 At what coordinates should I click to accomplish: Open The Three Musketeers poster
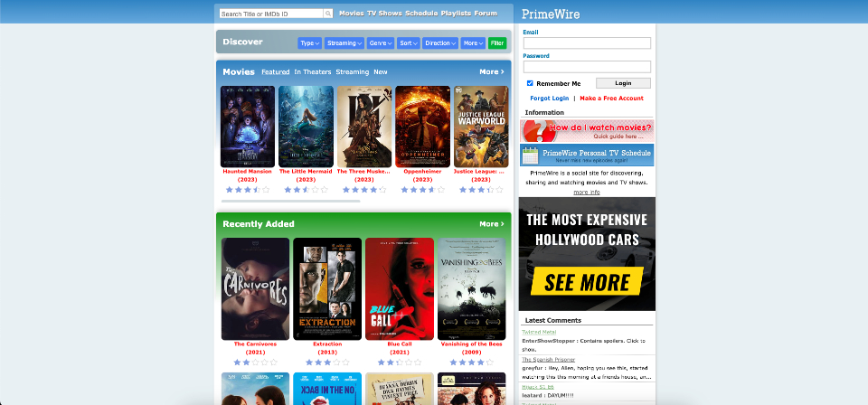364,127
